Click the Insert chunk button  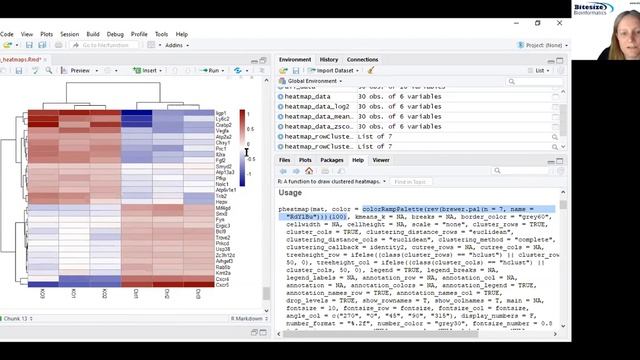point(147,71)
